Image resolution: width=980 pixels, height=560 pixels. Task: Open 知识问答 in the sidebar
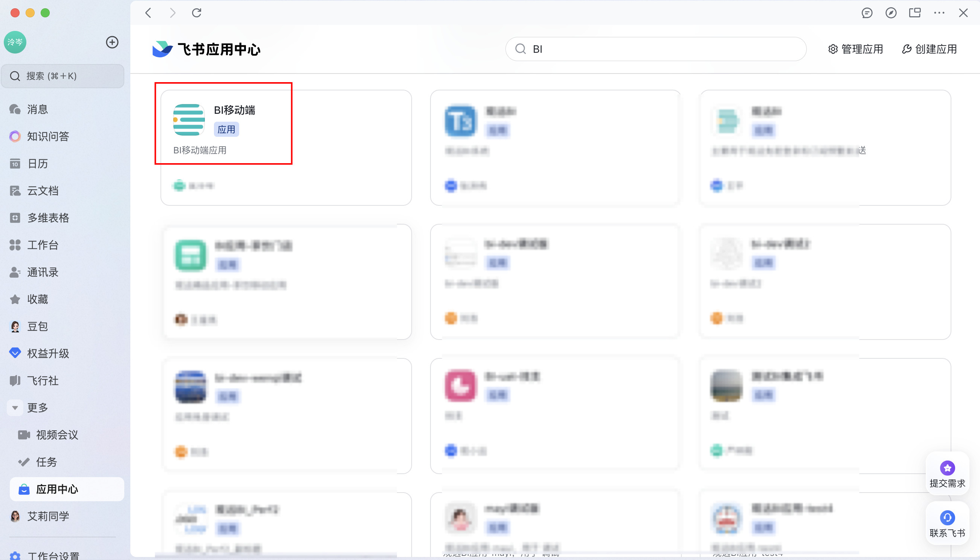pyautogui.click(x=48, y=136)
